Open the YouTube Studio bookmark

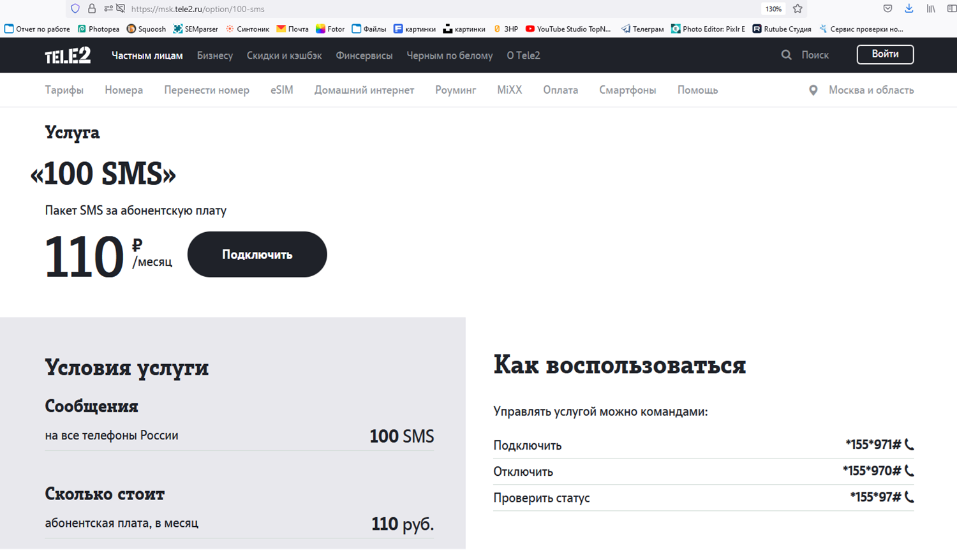click(x=568, y=29)
